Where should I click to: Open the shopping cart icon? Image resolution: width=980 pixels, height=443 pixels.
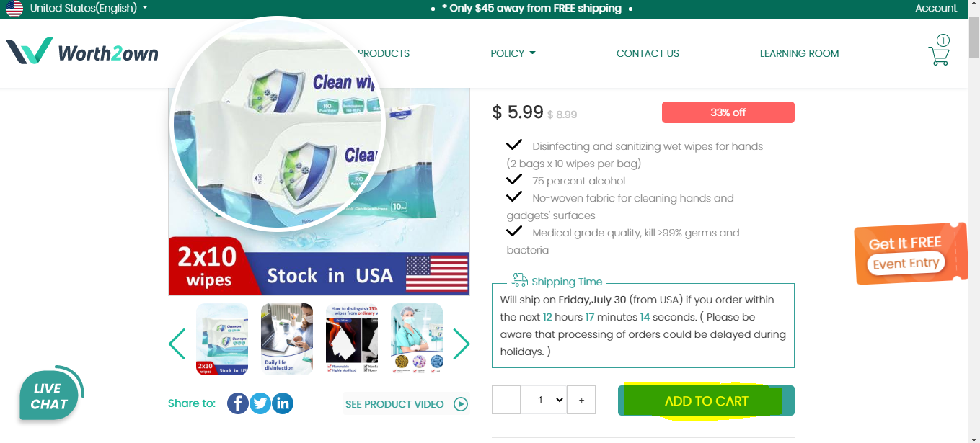coord(940,50)
